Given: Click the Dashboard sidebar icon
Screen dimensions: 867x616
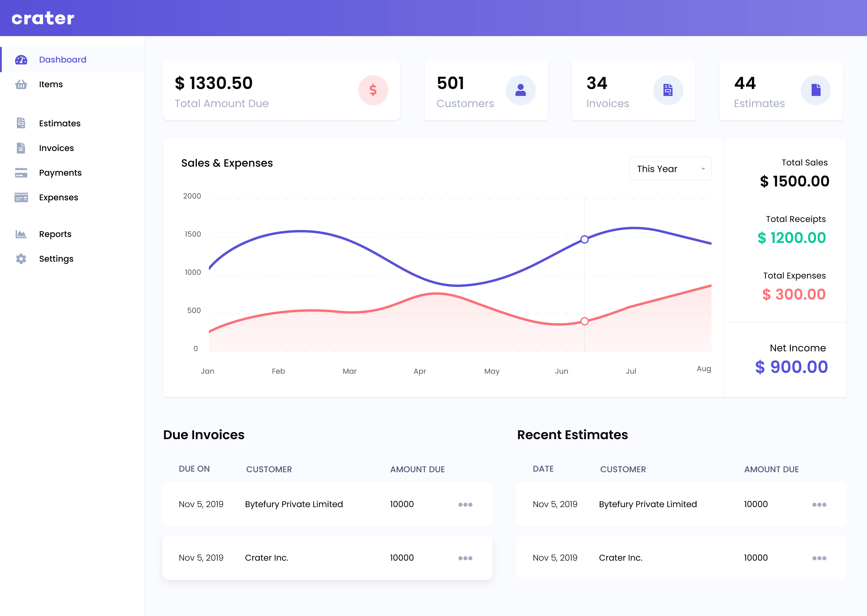Looking at the screenshot, I should [x=21, y=59].
